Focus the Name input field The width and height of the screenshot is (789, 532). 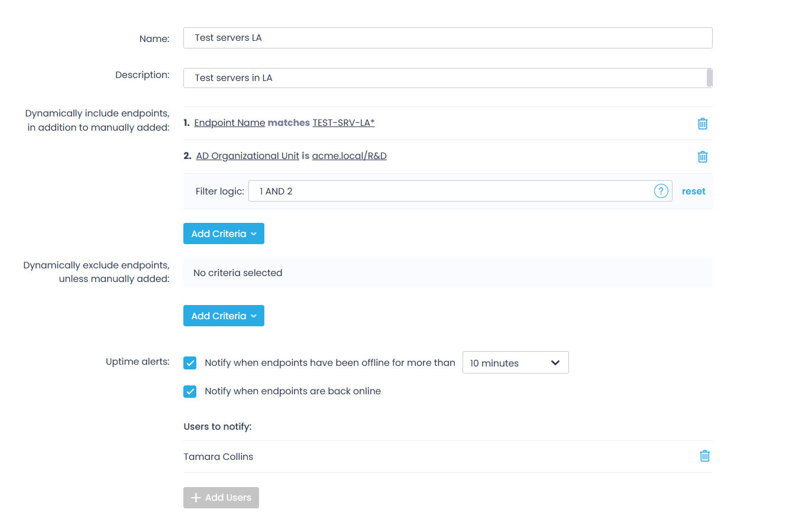pos(447,38)
